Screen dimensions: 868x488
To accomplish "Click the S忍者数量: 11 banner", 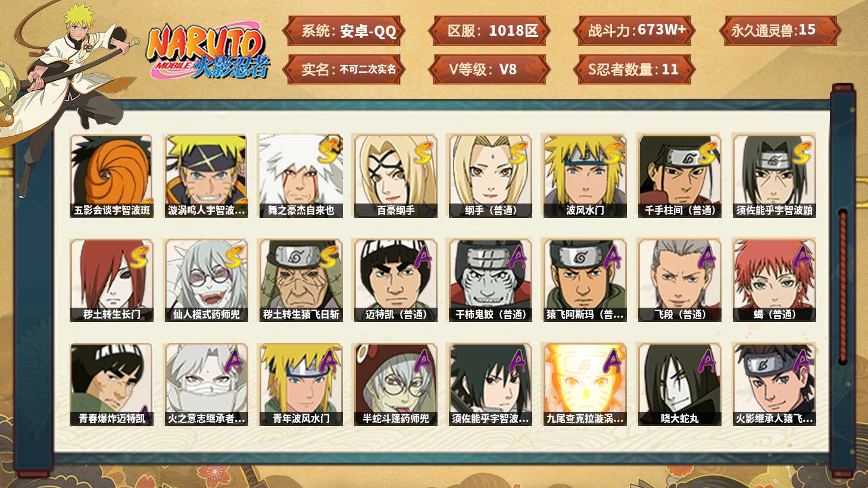I will 634,70.
